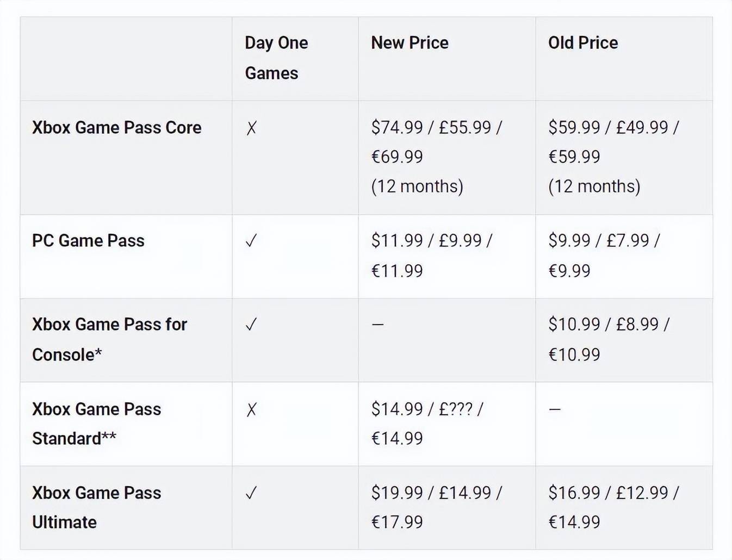This screenshot has width=732, height=560.
Task: Click the $19.99 new price for Ultimate
Action: pos(397,493)
